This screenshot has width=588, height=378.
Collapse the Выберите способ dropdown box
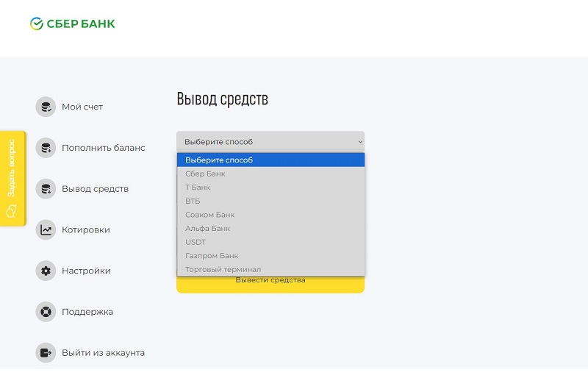270,142
